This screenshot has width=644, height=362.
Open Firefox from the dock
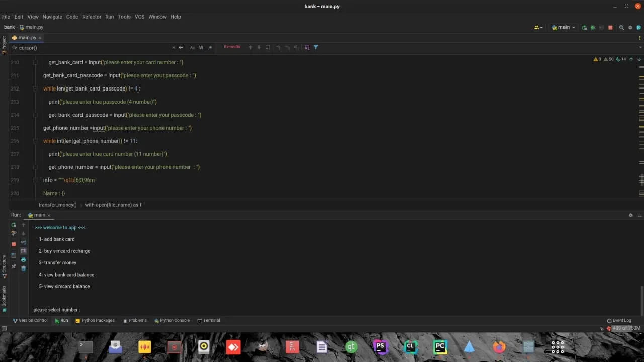[x=499, y=347]
